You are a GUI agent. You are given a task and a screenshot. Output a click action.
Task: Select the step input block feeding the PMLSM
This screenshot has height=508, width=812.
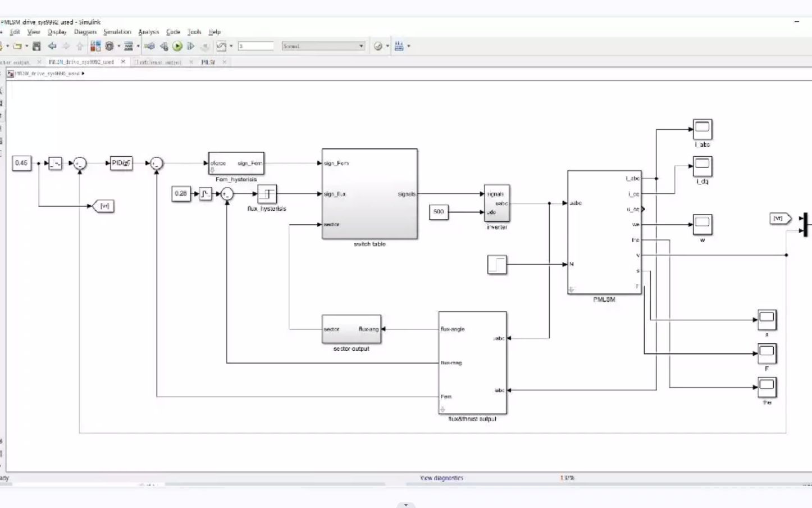point(497,265)
